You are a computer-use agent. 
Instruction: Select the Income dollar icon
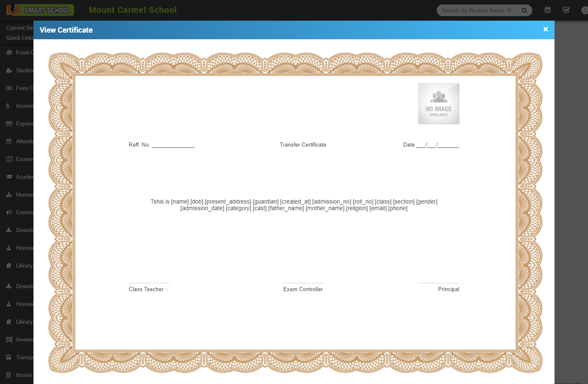8,106
